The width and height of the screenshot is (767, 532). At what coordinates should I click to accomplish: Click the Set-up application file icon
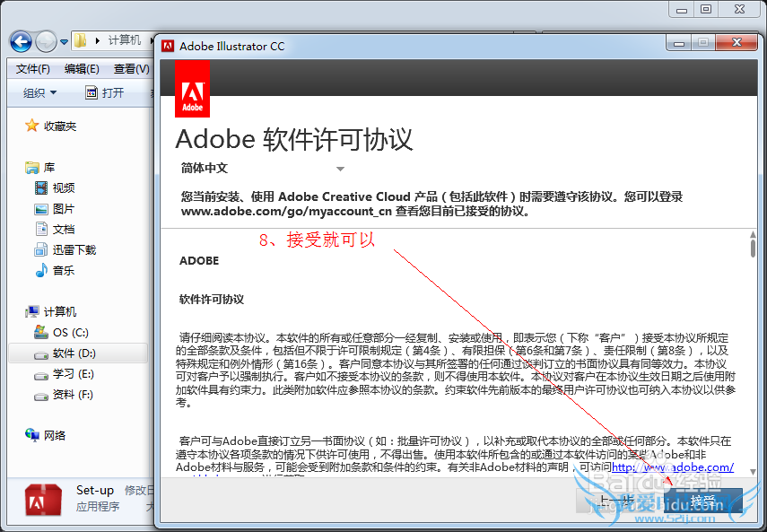pos(42,500)
